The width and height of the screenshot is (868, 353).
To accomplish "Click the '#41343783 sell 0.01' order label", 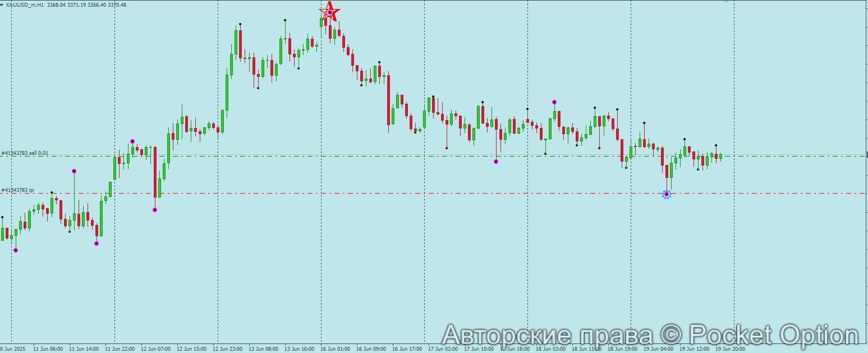I will click(x=25, y=153).
